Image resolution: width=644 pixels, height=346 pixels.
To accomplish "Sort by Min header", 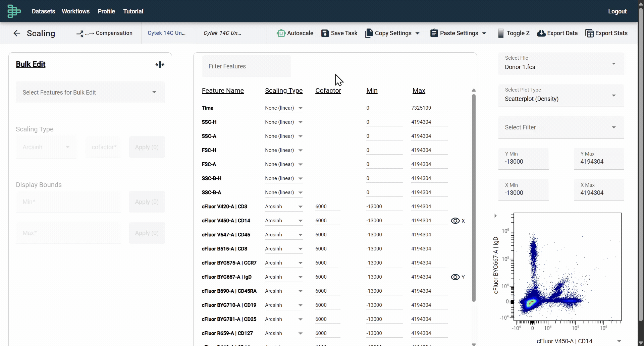I will tap(372, 91).
